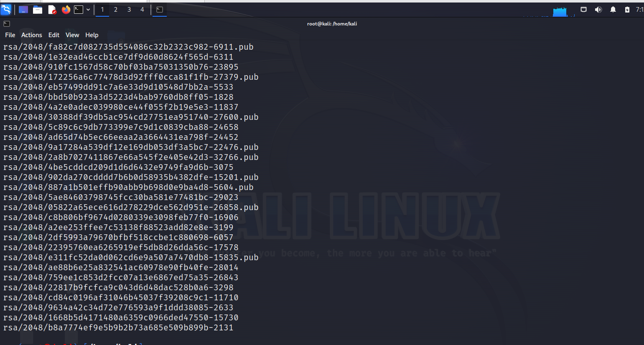Click line ending in b0a6-3298
The width and height of the screenshot is (644, 345).
(x=118, y=287)
